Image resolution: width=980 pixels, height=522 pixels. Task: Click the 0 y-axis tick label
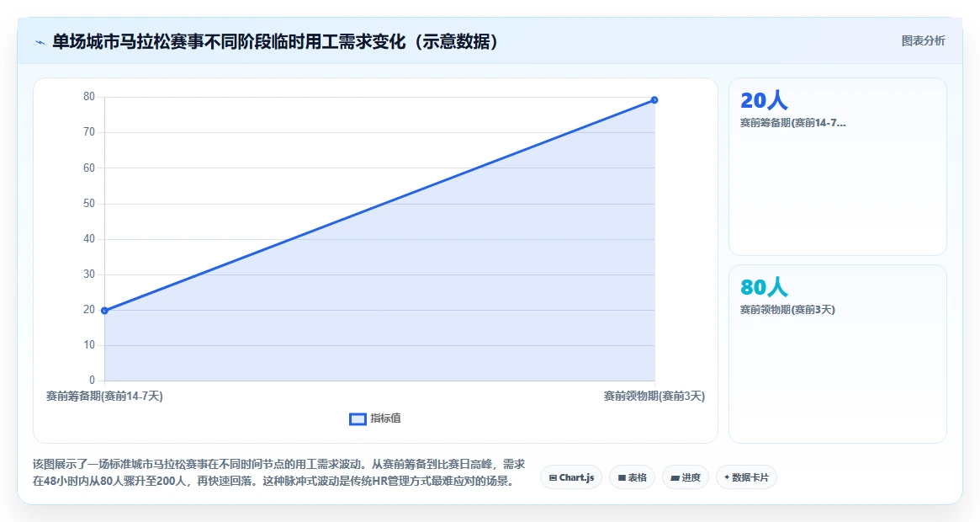coord(92,380)
